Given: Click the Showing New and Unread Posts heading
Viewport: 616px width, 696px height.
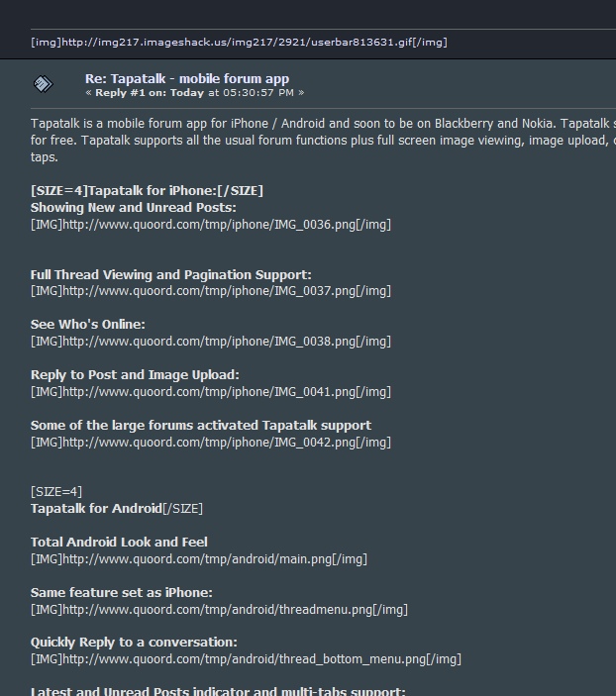Looking at the screenshot, I should (134, 208).
